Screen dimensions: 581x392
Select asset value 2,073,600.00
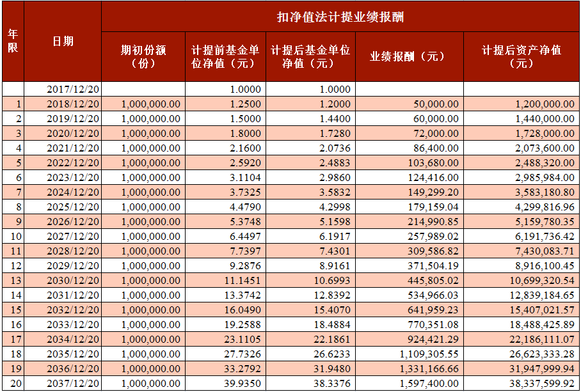tap(521, 148)
